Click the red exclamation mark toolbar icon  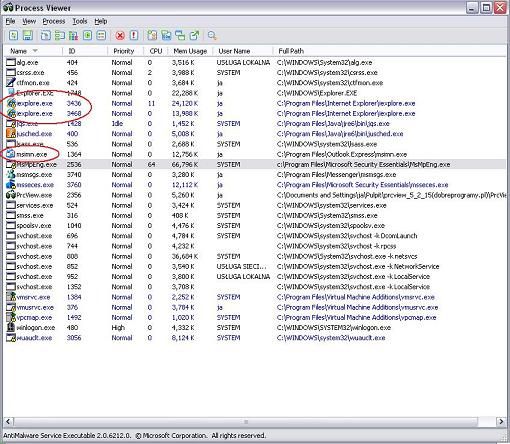pyautogui.click(x=134, y=35)
